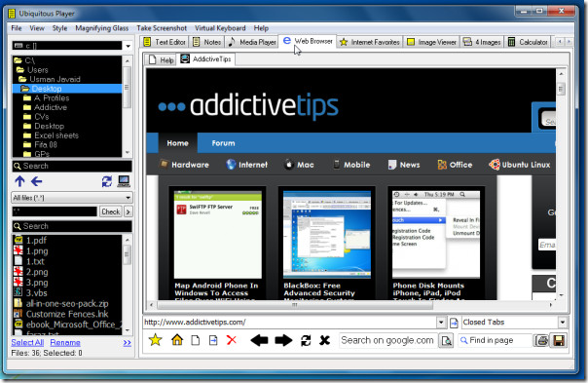Click the Check button

coord(111,211)
